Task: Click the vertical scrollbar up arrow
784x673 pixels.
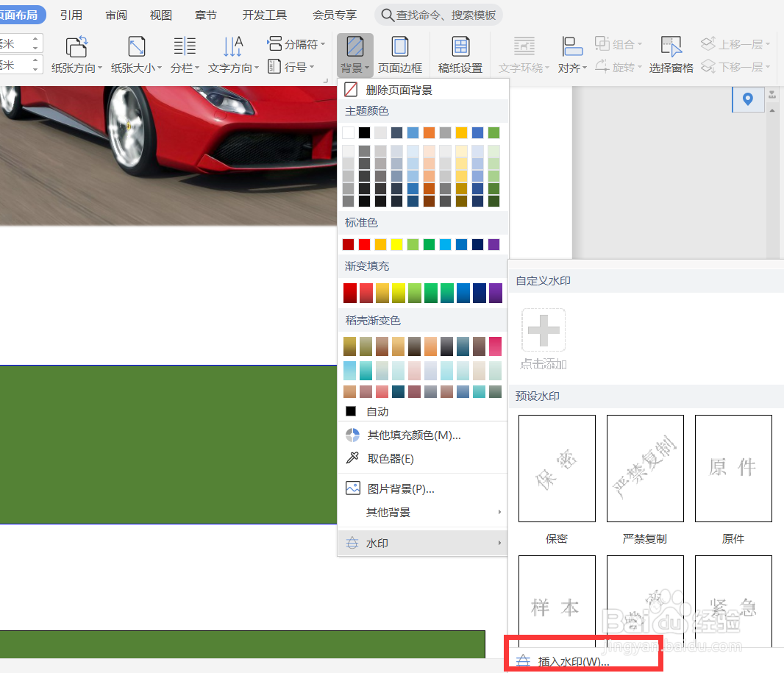Action: click(x=772, y=110)
